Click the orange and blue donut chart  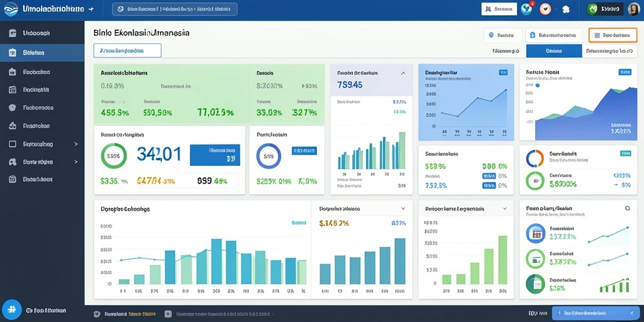[x=535, y=158]
